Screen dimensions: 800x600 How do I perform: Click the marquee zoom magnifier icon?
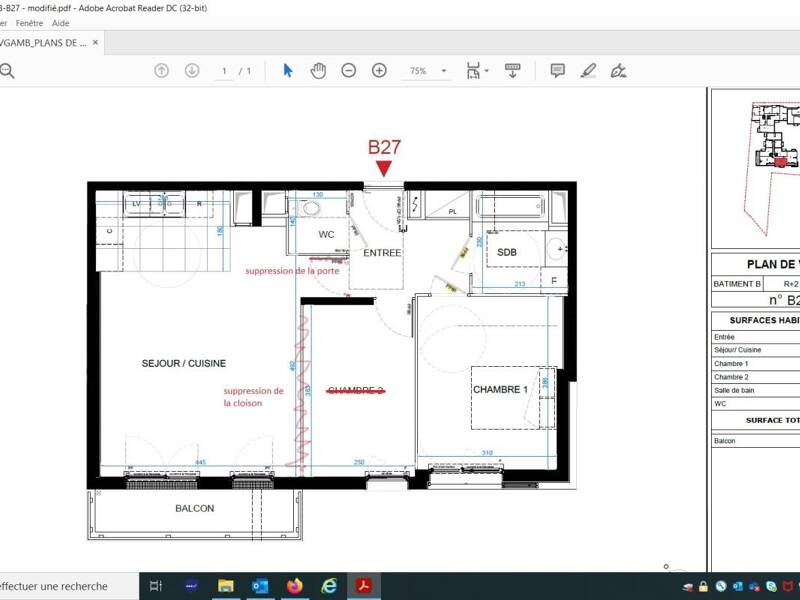tap(8, 71)
